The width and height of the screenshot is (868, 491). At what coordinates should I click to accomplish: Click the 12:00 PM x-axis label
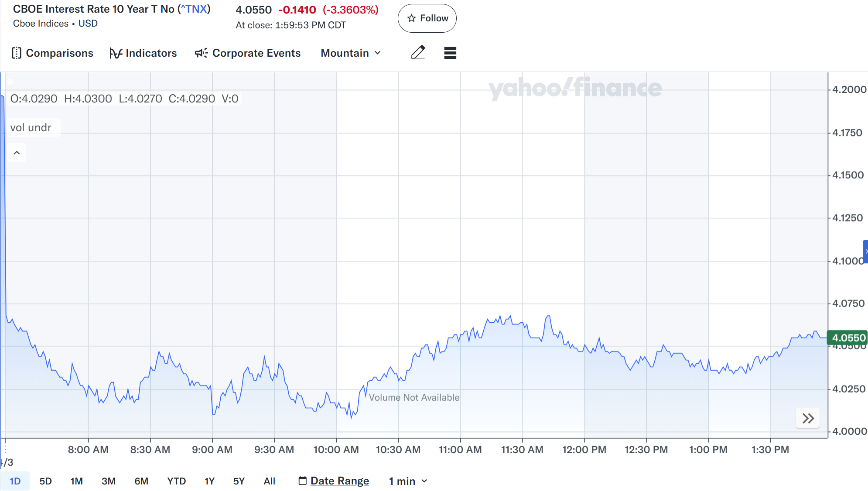pyautogui.click(x=584, y=450)
